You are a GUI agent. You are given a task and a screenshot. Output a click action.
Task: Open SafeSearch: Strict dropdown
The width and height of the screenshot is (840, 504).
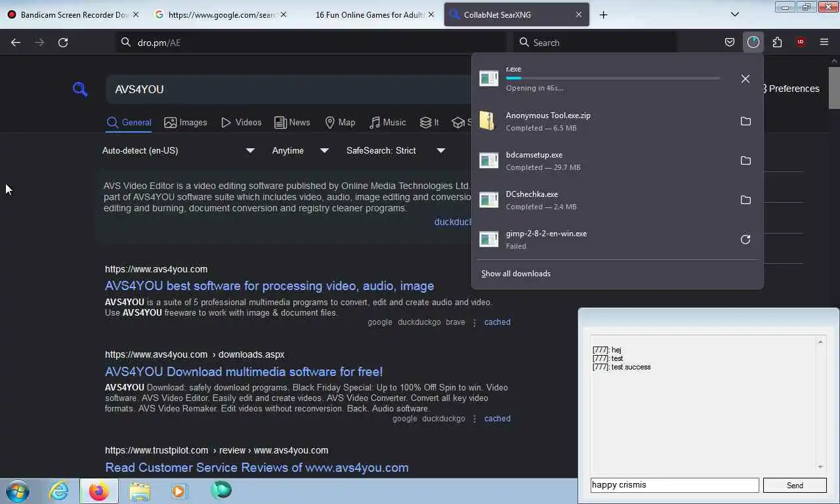(396, 150)
